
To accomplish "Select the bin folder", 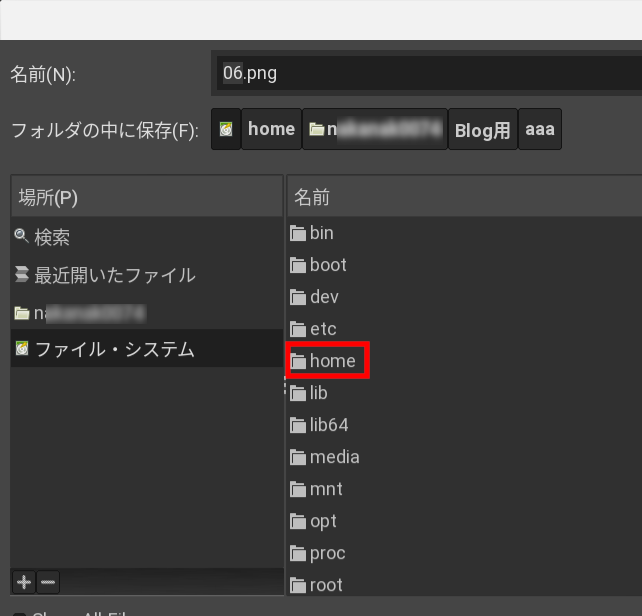I will click(x=312, y=233).
